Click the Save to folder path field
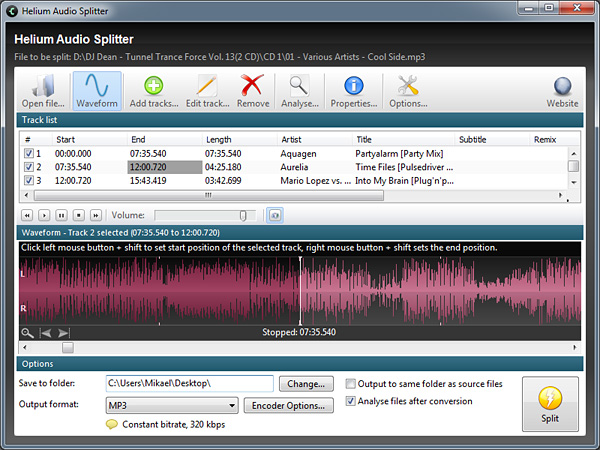 tap(189, 383)
